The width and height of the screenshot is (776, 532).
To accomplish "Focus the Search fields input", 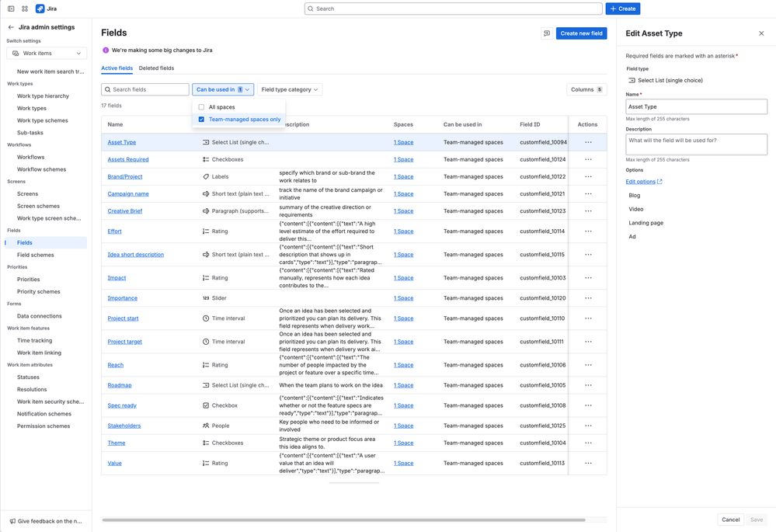I will coord(145,89).
